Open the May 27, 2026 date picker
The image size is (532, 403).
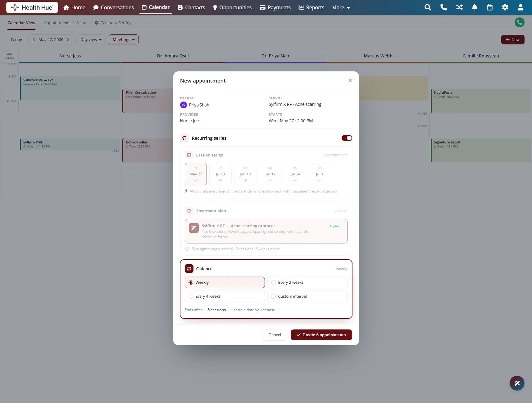pyautogui.click(x=51, y=39)
